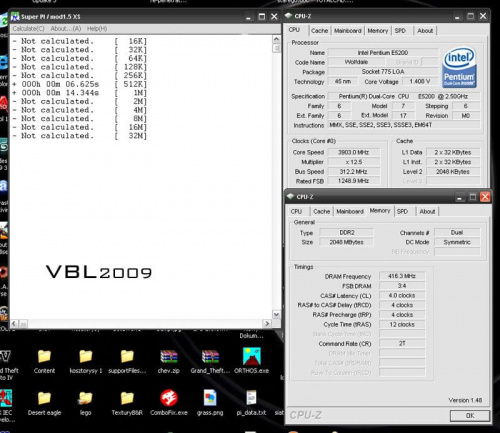The width and height of the screenshot is (500, 433).
Task: Open the Grand_Theft archive icon
Action: 210,356
